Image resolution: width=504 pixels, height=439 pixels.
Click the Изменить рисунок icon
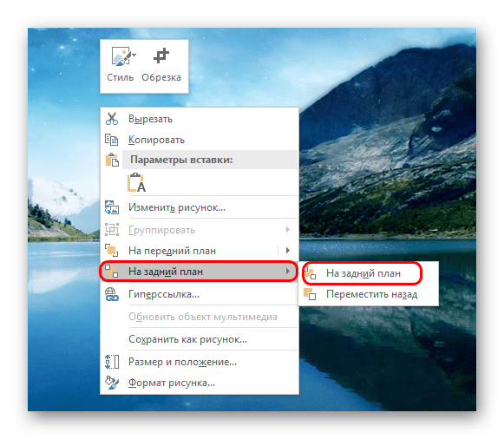(112, 207)
